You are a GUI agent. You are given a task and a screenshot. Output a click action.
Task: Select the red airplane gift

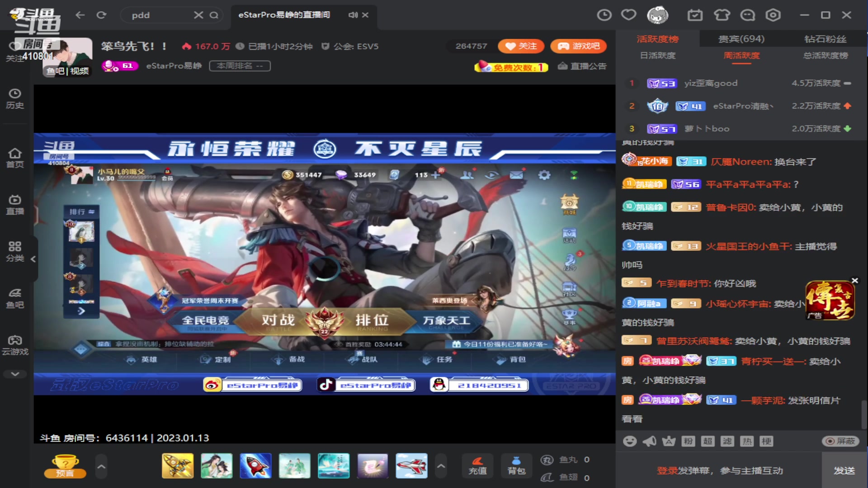(x=411, y=466)
